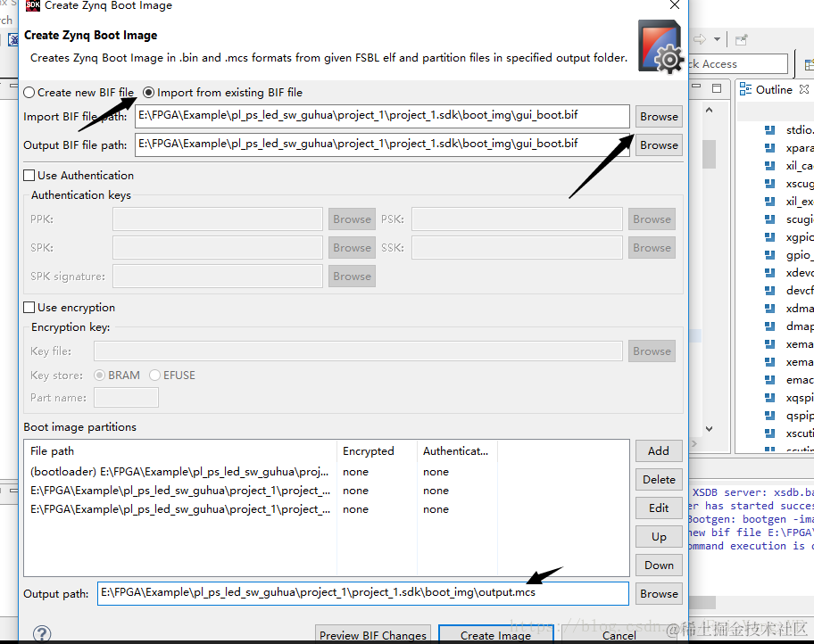Select the second partition row in list
The image size is (814, 644).
tap(326, 491)
